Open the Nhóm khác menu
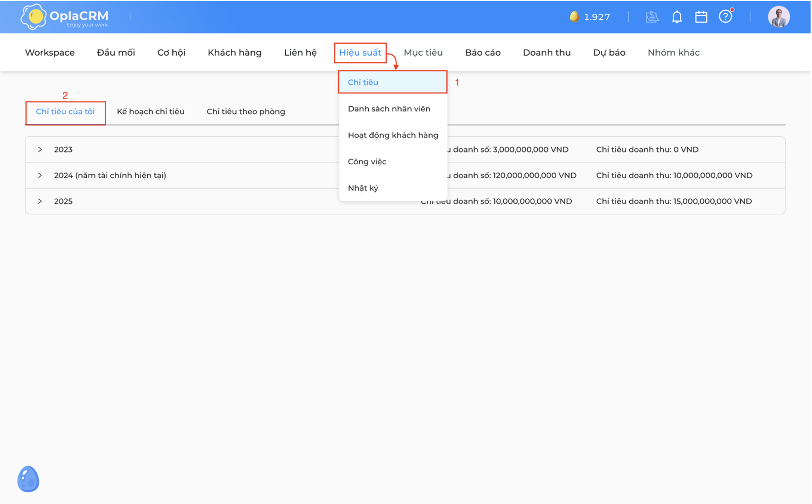 [x=673, y=52]
